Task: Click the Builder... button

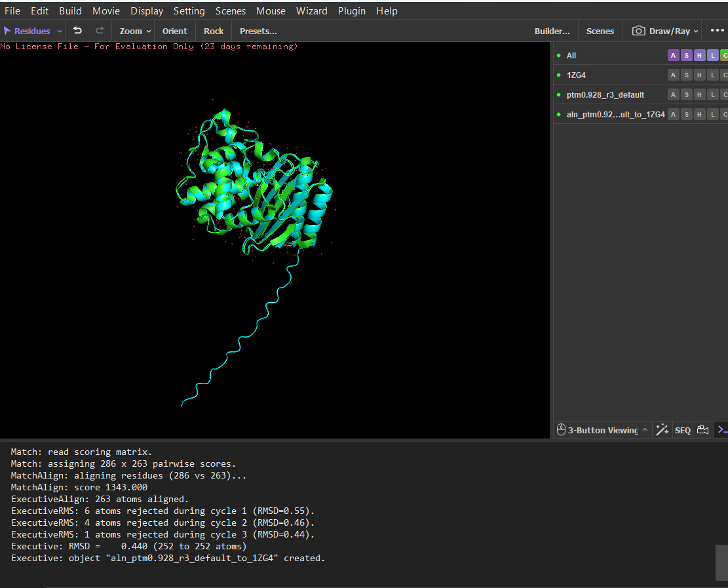Action: (x=552, y=31)
